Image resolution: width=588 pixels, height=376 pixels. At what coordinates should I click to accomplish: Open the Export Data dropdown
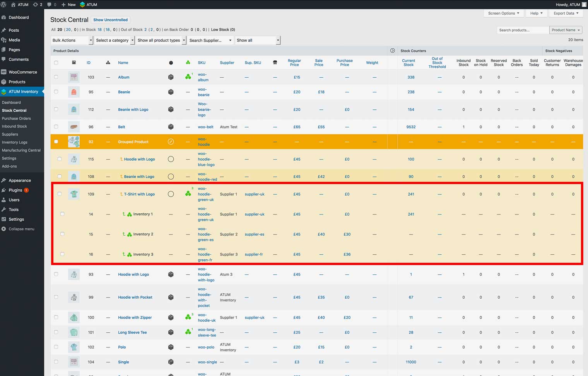coord(566,13)
